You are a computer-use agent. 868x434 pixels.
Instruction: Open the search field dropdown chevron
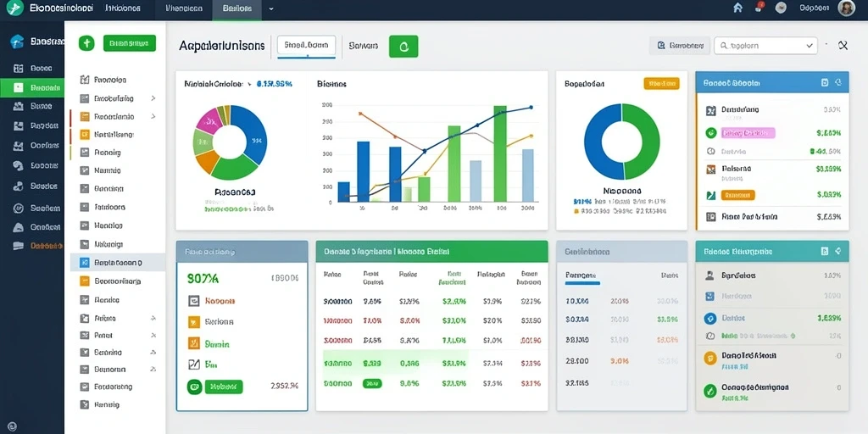tap(810, 46)
